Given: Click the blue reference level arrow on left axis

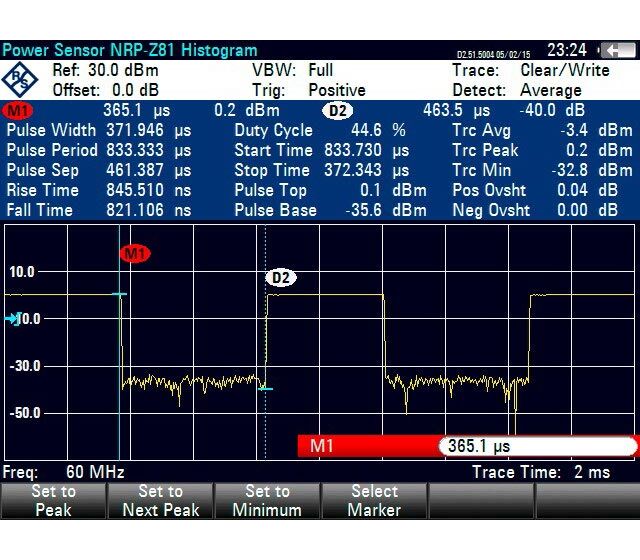Looking at the screenshot, I should pos(12,319).
